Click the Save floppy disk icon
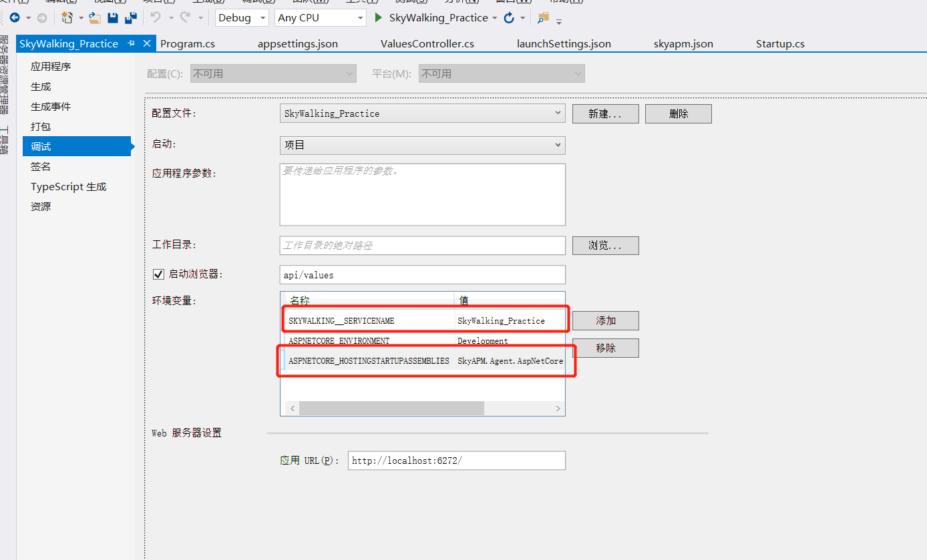This screenshot has height=560, width=927. pos(113,18)
